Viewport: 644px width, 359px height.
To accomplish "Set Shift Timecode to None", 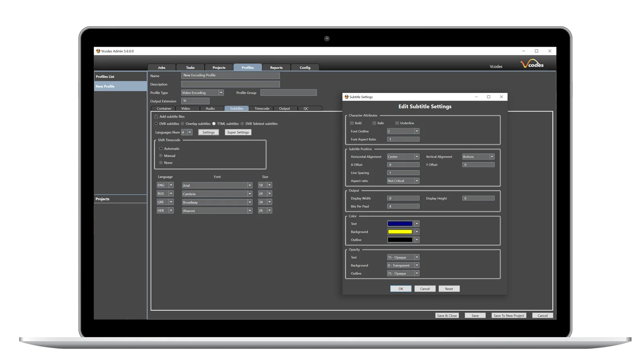I will (161, 163).
